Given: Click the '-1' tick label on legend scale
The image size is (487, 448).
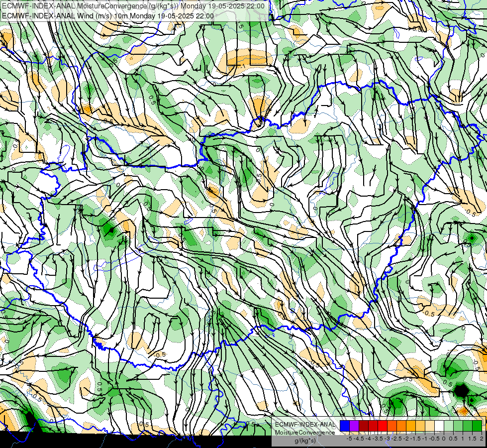Looking at the screenshot, I should 425,439.
